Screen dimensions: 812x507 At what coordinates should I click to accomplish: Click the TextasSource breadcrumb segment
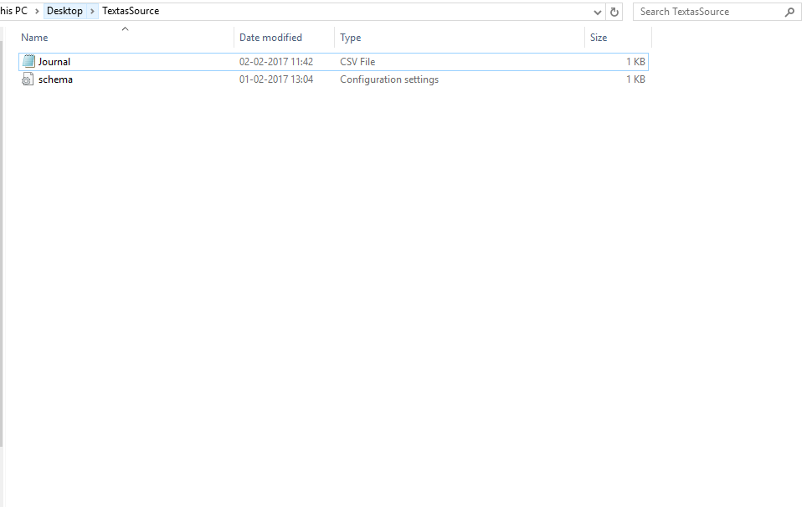tap(131, 12)
